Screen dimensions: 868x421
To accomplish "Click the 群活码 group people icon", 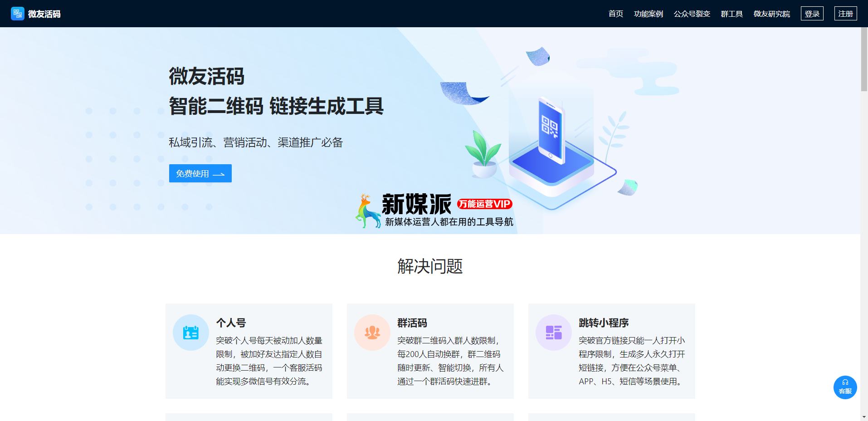I will 372,333.
